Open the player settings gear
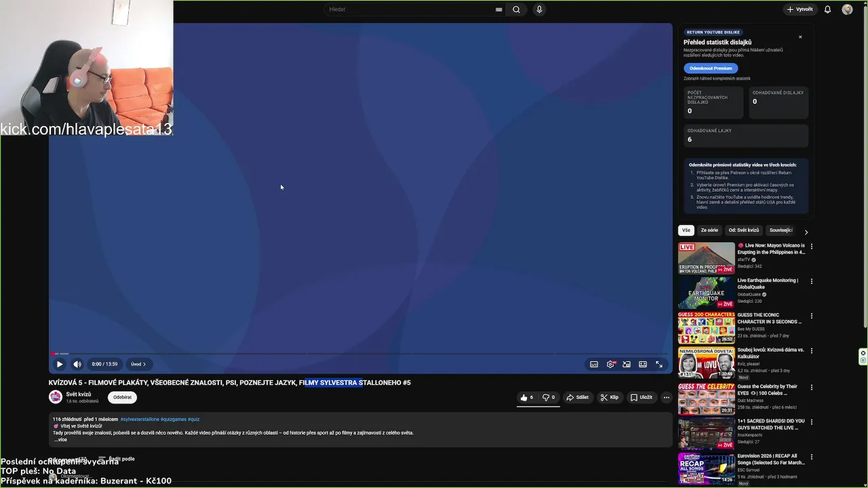 [x=610, y=364]
